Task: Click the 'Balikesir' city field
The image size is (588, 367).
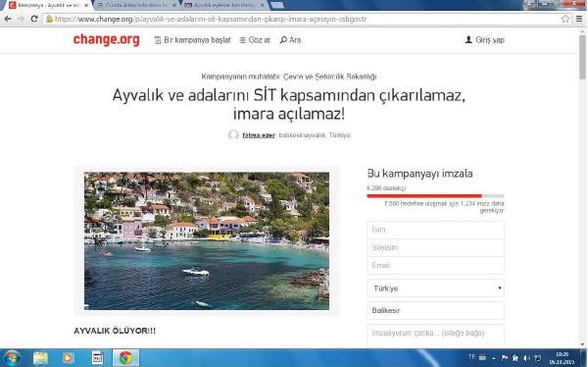Action: [435, 311]
